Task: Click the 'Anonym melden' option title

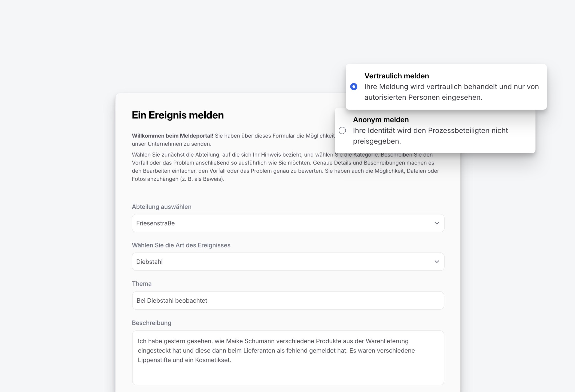Action: pos(381,120)
